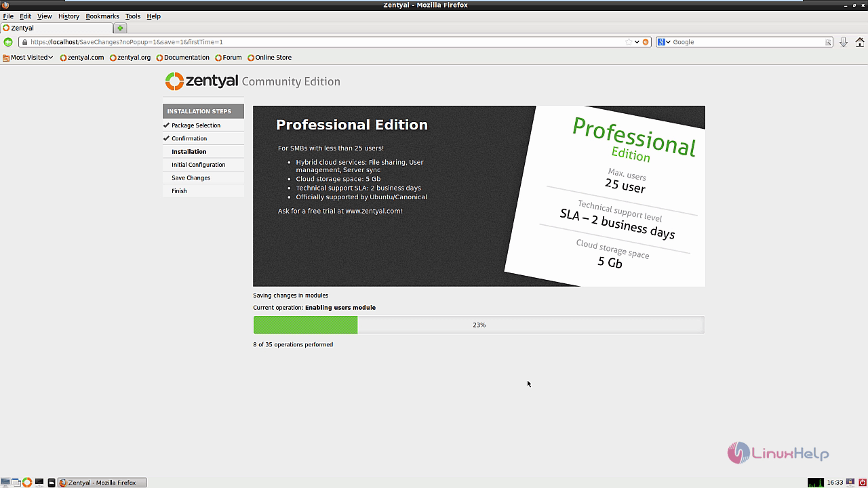Image resolution: width=868 pixels, height=488 pixels.
Task: Click the INSTALLATION STEPS header
Action: pyautogui.click(x=203, y=111)
